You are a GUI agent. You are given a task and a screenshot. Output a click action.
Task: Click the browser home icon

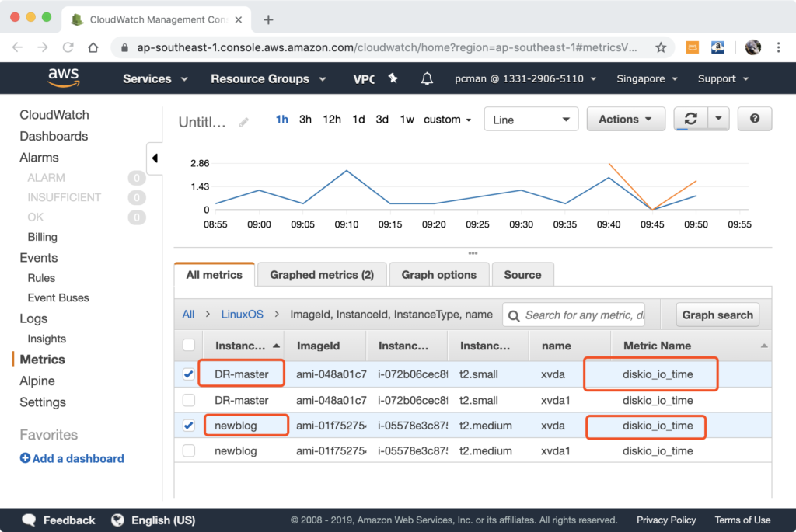point(93,47)
